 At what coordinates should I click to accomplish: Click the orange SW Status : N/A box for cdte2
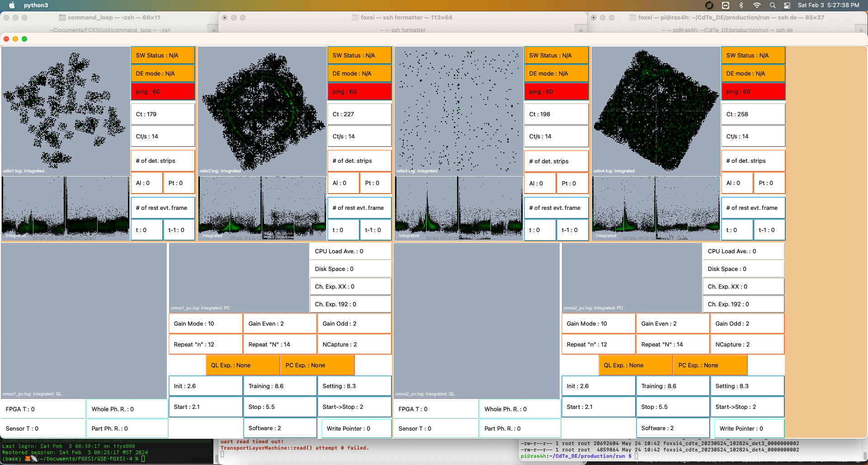(x=359, y=55)
